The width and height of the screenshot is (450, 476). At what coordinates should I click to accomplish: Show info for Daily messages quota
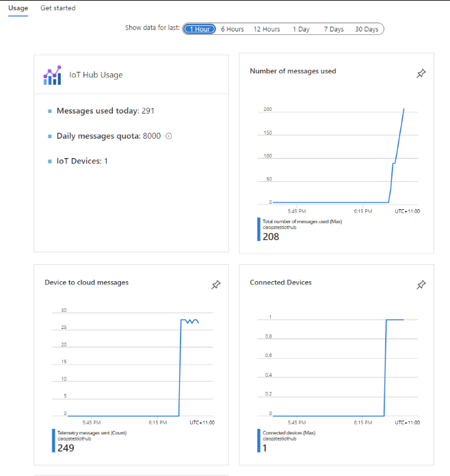click(169, 136)
